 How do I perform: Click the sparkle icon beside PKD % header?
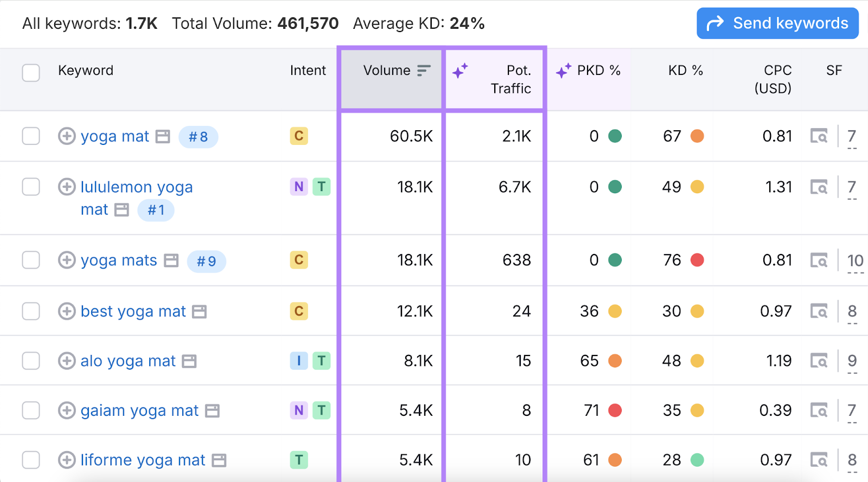pos(564,71)
